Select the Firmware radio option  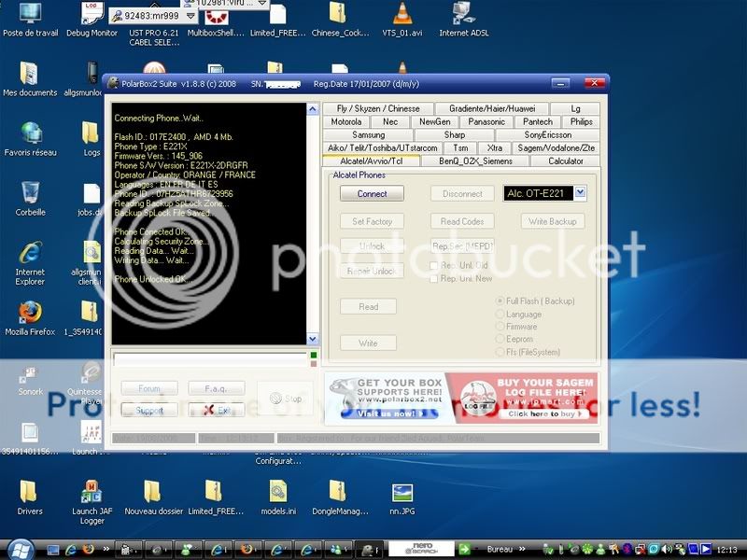(500, 326)
